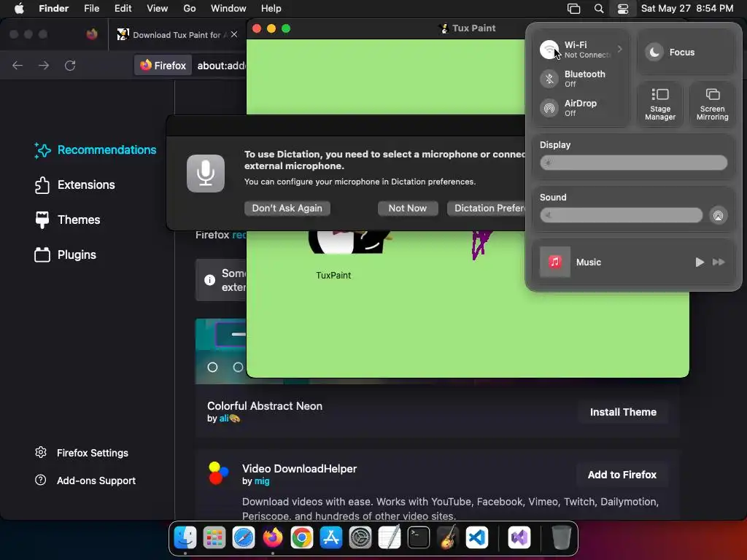747x560 pixels.
Task: Reload the Firefox page
Action: (x=70, y=65)
